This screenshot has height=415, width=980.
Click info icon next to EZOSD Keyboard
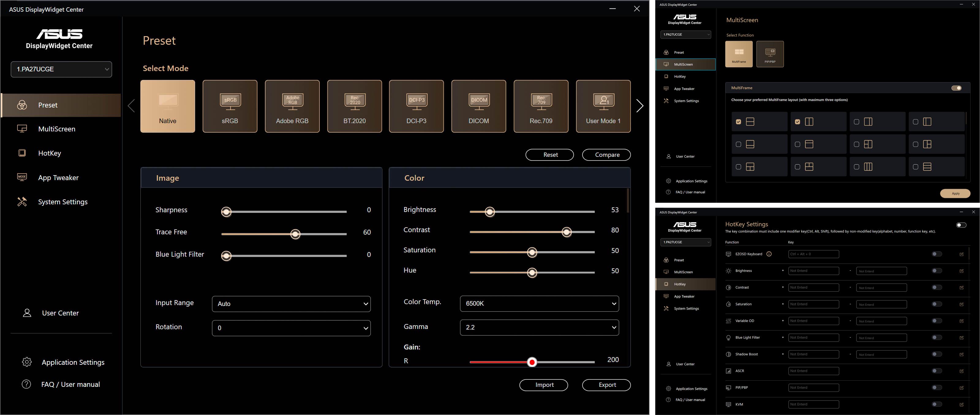pyautogui.click(x=769, y=254)
